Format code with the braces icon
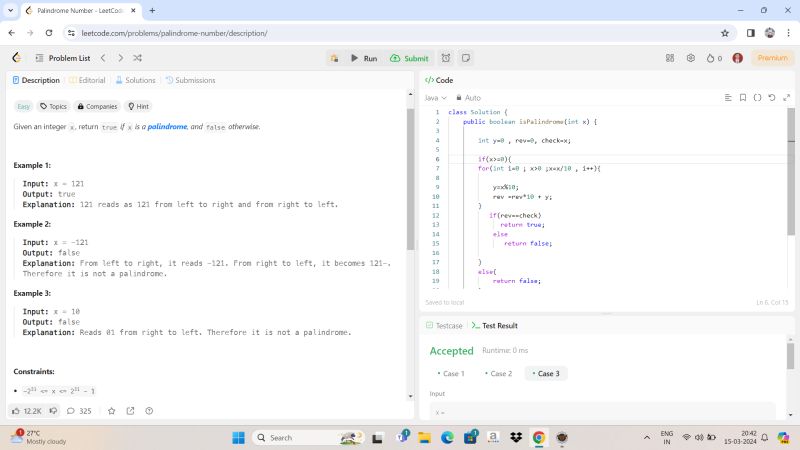The height and width of the screenshot is (450, 800). 757,98
